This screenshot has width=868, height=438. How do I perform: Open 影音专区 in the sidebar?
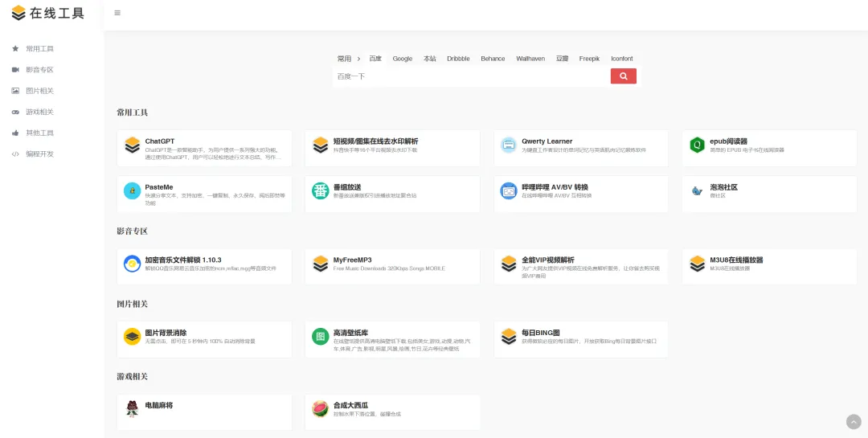pos(40,70)
